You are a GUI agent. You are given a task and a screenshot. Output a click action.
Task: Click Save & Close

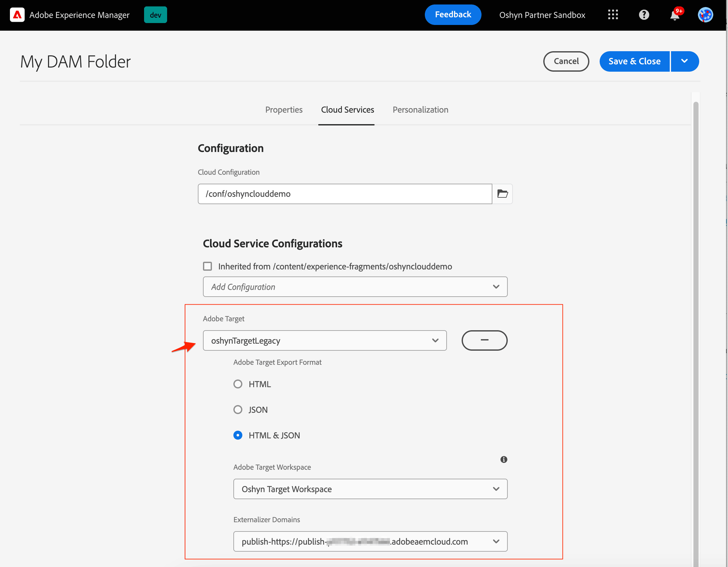click(x=634, y=61)
